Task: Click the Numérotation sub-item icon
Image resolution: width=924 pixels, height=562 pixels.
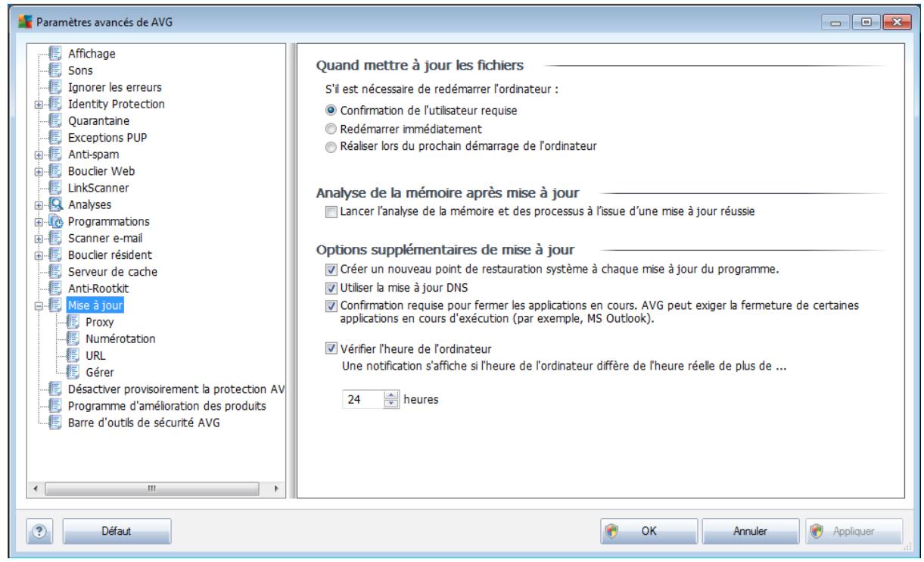Action: pos(71,339)
